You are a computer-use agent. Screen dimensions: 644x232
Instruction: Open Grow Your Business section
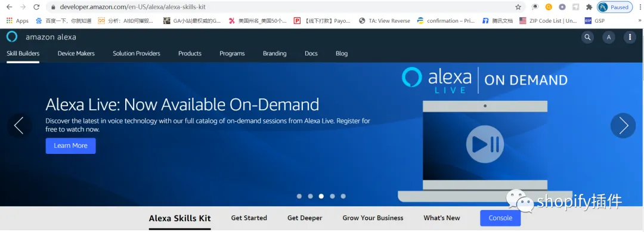[373, 218]
